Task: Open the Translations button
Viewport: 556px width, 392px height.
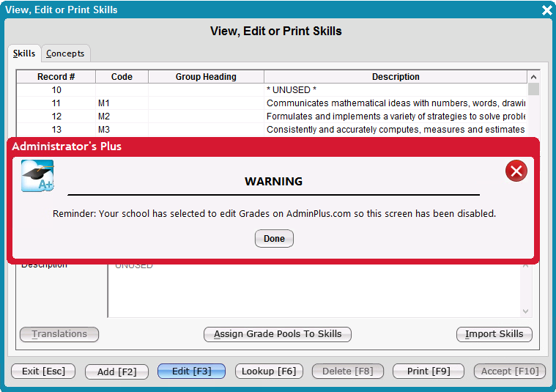Action: click(x=59, y=334)
